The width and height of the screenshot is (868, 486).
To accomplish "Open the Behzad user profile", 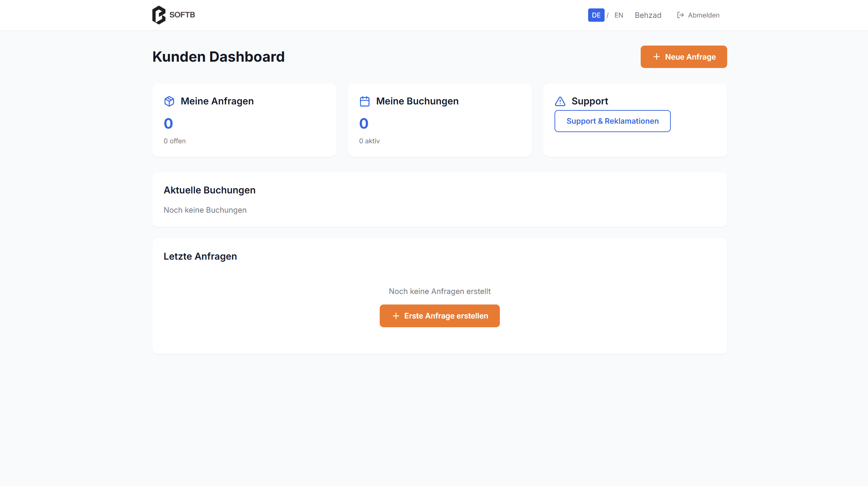I will [x=648, y=15].
